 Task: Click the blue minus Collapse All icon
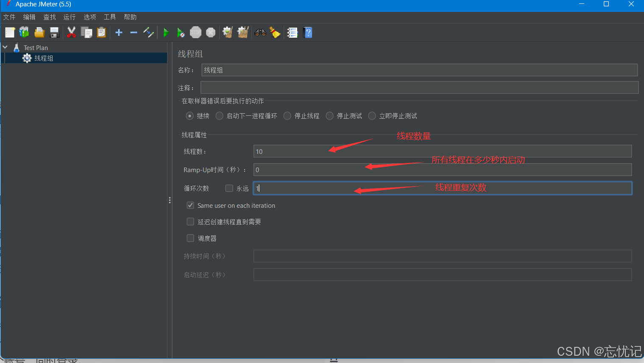pyautogui.click(x=134, y=32)
